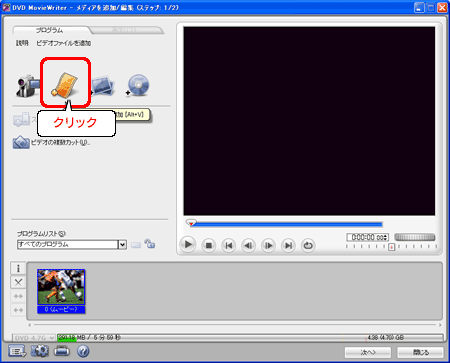Click the Close button at the bottom right
This screenshot has height=363, width=450.
click(x=420, y=352)
